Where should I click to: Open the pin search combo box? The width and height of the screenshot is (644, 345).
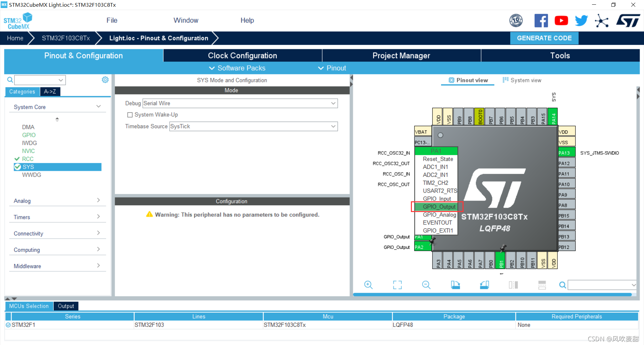[602, 285]
